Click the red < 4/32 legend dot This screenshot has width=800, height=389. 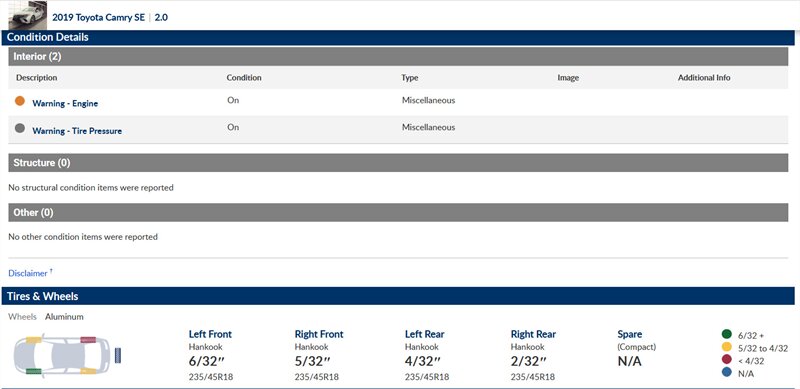[727, 360]
